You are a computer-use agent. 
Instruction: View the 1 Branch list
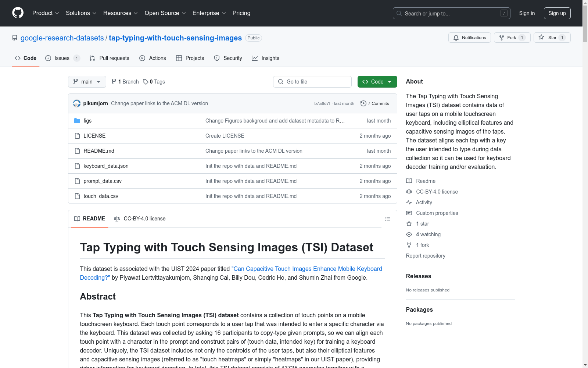[x=125, y=82]
